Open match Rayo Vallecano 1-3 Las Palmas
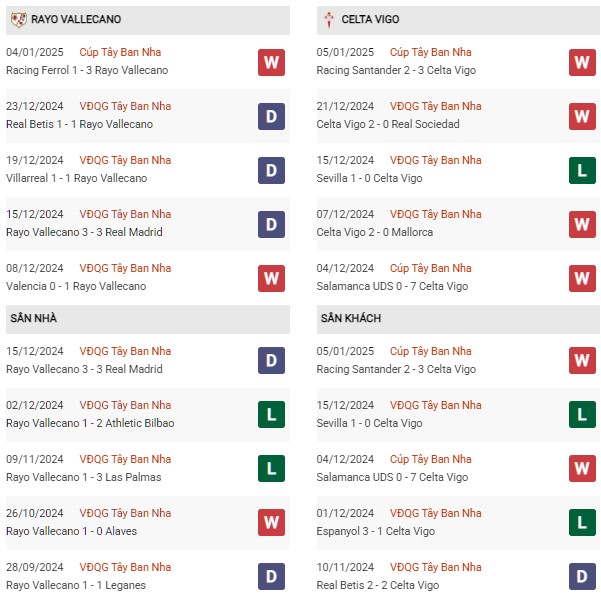This screenshot has width=601, height=599. (x=84, y=477)
